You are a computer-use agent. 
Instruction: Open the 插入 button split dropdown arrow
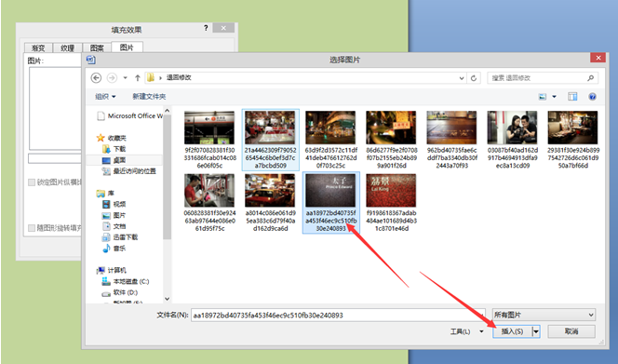point(535,331)
